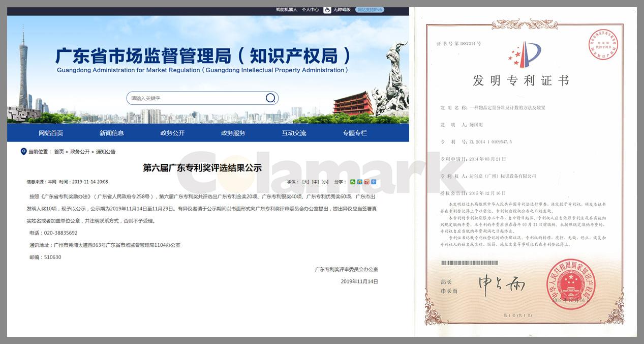The image size is (644, 344).
Task: Click the 通讯地址 address line
Action: tap(105, 245)
